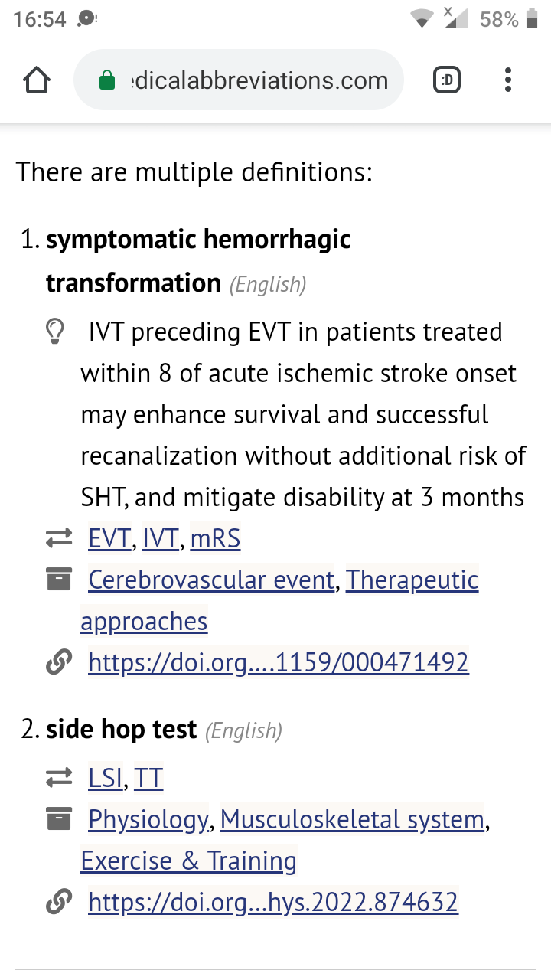Tap the lightbulb example icon
The image size is (551, 980).
coord(55,332)
